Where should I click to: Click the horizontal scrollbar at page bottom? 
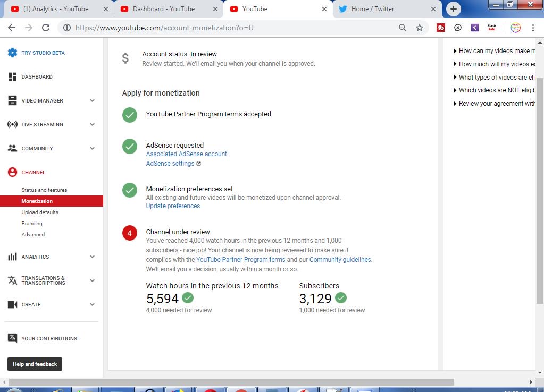pyautogui.click(x=231, y=382)
